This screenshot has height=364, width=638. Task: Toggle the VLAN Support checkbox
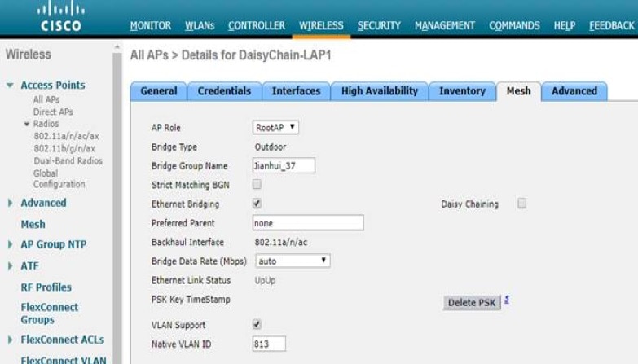coord(257,324)
